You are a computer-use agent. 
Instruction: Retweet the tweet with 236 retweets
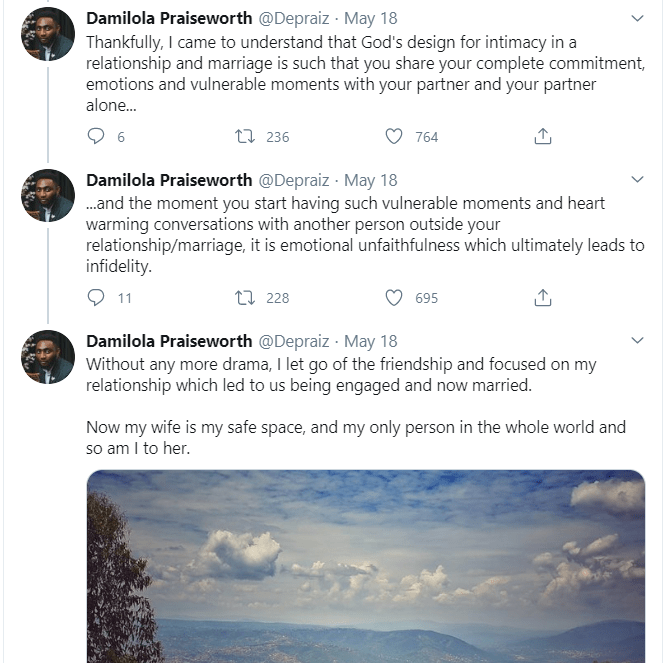[244, 136]
